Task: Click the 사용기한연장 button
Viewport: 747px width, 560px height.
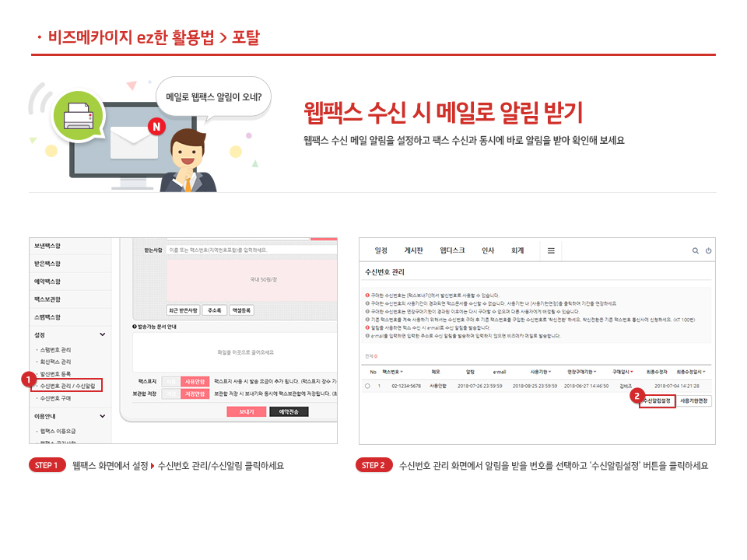Action: (x=693, y=401)
